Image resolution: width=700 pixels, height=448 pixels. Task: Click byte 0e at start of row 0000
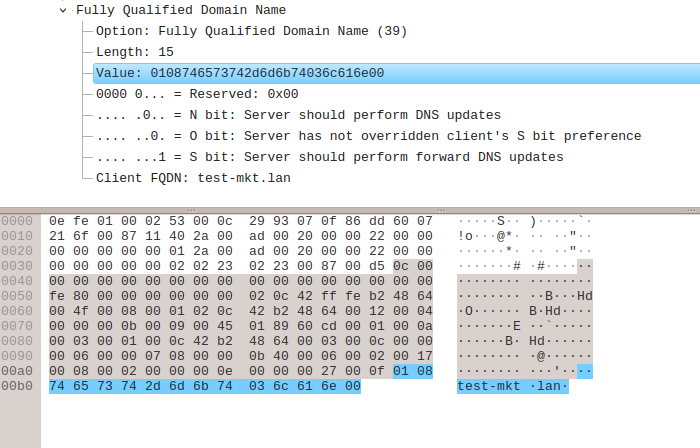[x=57, y=221]
